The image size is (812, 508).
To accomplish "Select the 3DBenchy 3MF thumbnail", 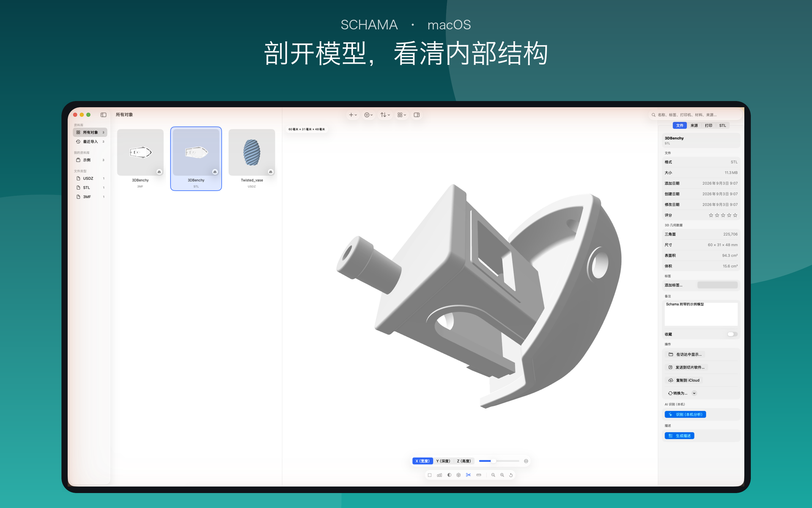I will [x=140, y=152].
